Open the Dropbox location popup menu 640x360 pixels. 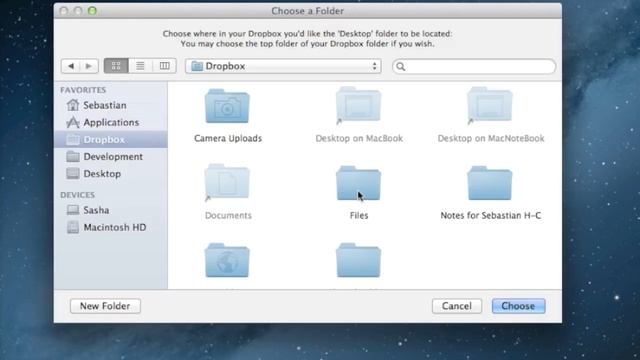click(x=283, y=66)
